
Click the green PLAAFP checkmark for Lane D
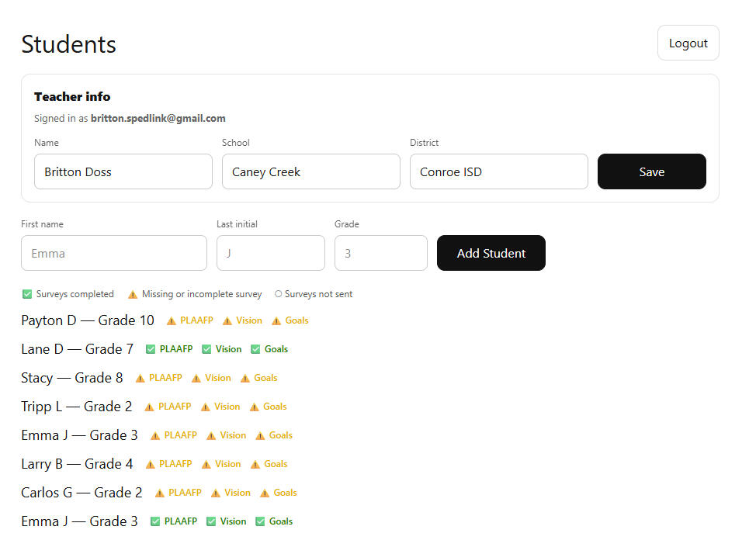click(151, 349)
